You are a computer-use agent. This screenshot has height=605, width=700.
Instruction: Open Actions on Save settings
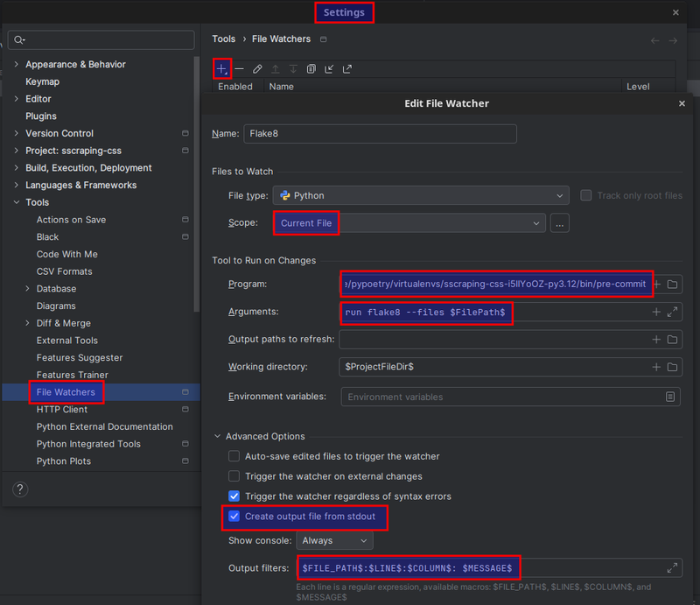point(71,220)
